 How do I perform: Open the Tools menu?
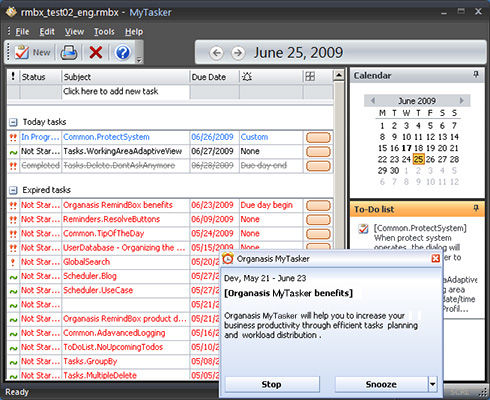tap(104, 32)
